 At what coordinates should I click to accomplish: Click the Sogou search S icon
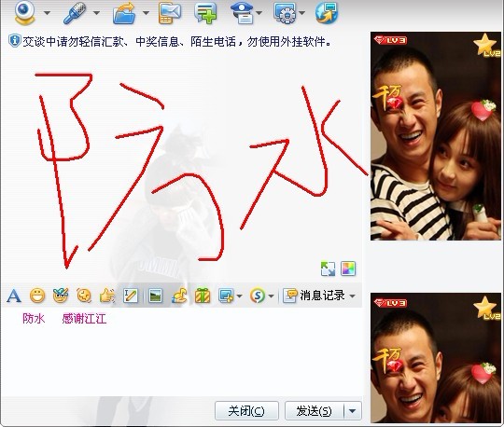coord(258,296)
